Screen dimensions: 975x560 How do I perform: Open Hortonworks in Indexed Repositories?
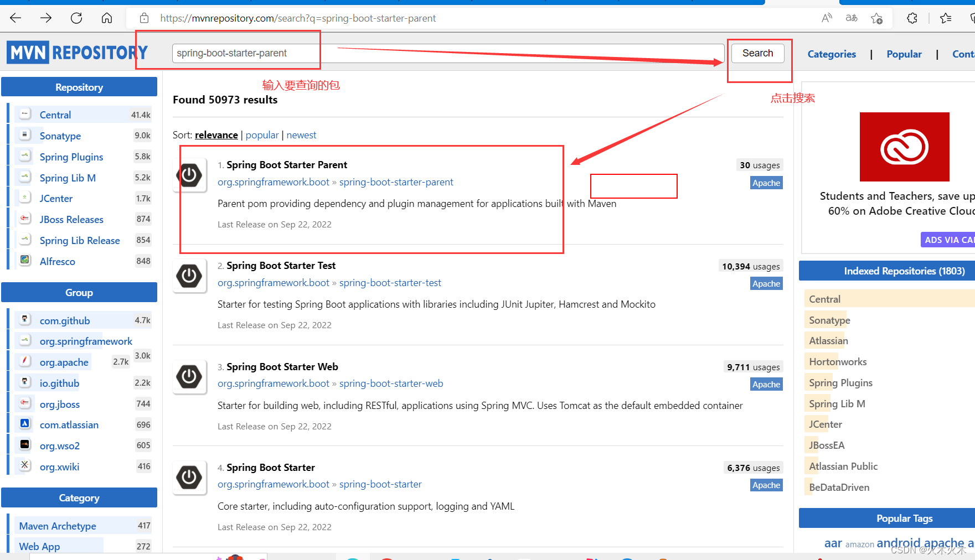point(838,362)
